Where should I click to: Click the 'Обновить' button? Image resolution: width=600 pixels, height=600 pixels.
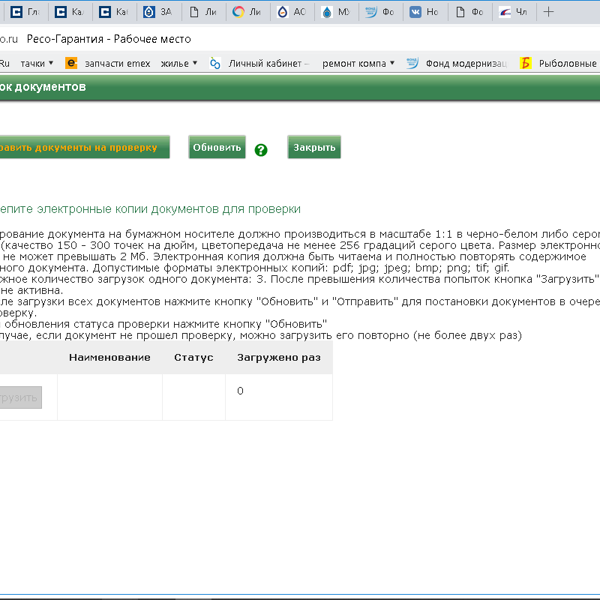217,147
